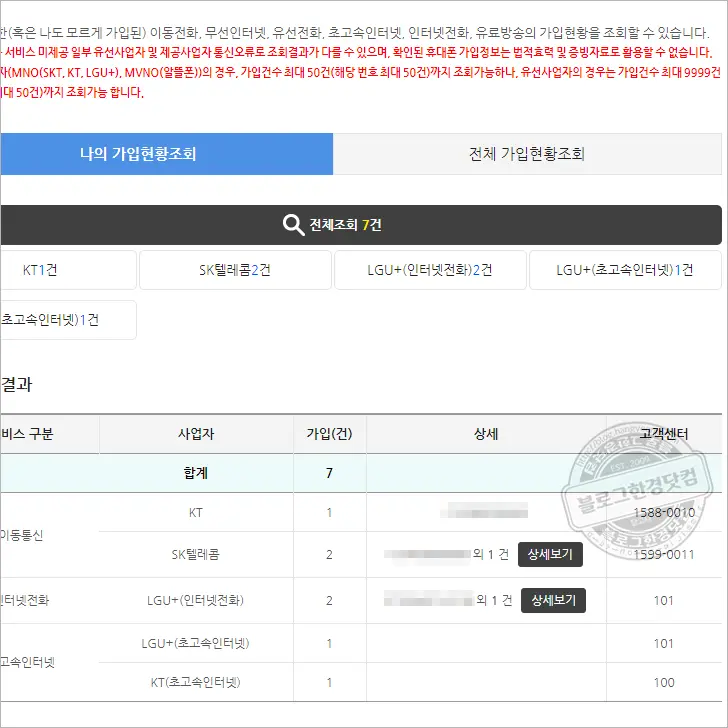Click the KT(초고속인터넷) table cell

pos(196,682)
